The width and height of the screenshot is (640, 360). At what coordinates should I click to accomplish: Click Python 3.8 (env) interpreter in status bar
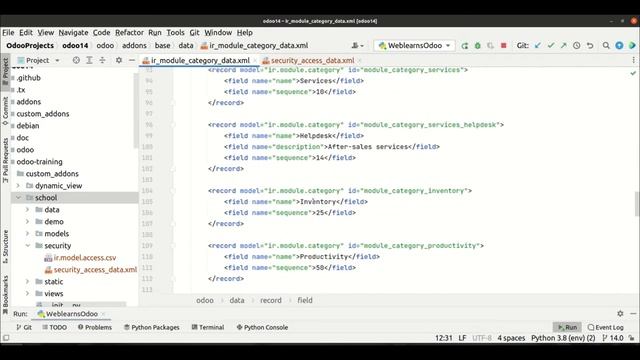click(x=563, y=338)
